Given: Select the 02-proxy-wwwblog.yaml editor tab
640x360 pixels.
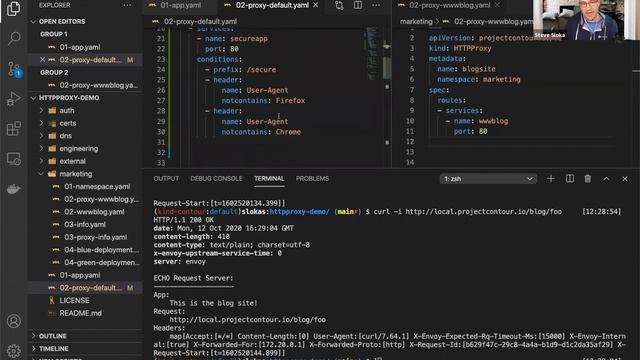Looking at the screenshot, I should pos(449,5).
